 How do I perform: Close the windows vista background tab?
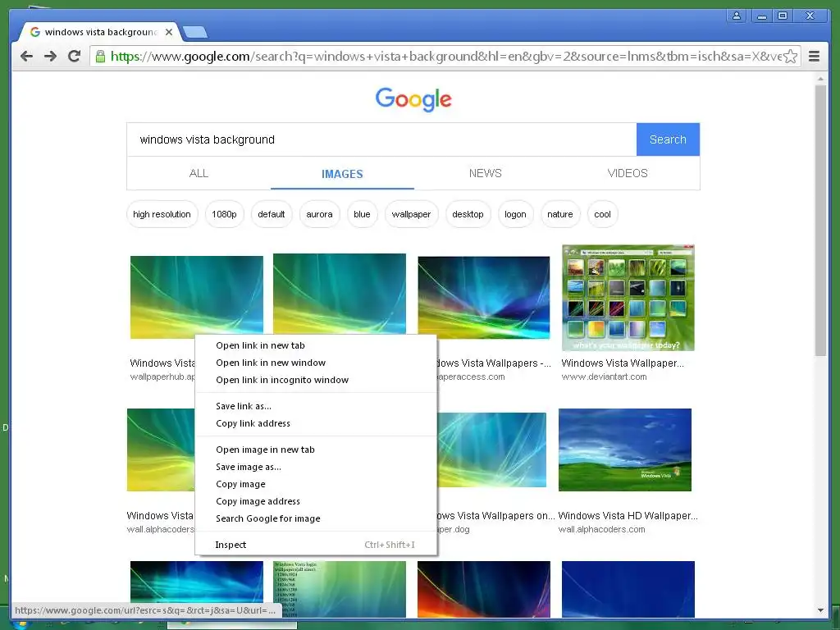coord(169,32)
